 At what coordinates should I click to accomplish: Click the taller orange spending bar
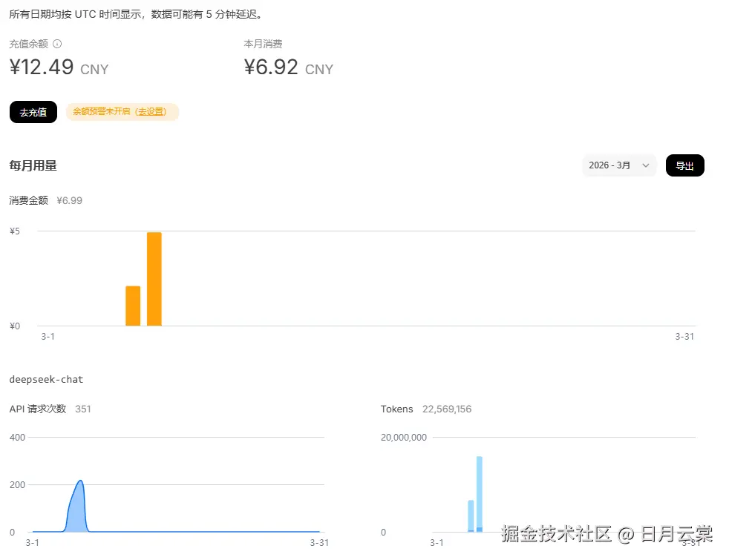[x=154, y=279]
